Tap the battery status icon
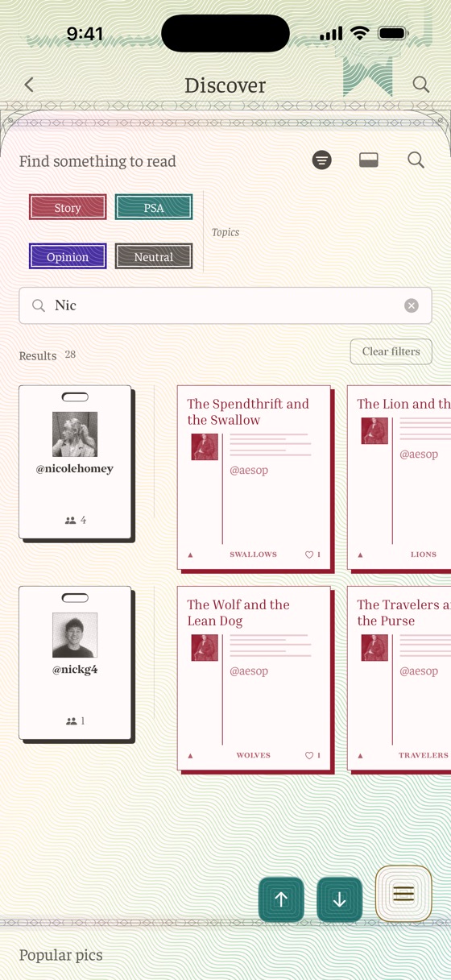This screenshot has height=980, width=451. pos(393,34)
